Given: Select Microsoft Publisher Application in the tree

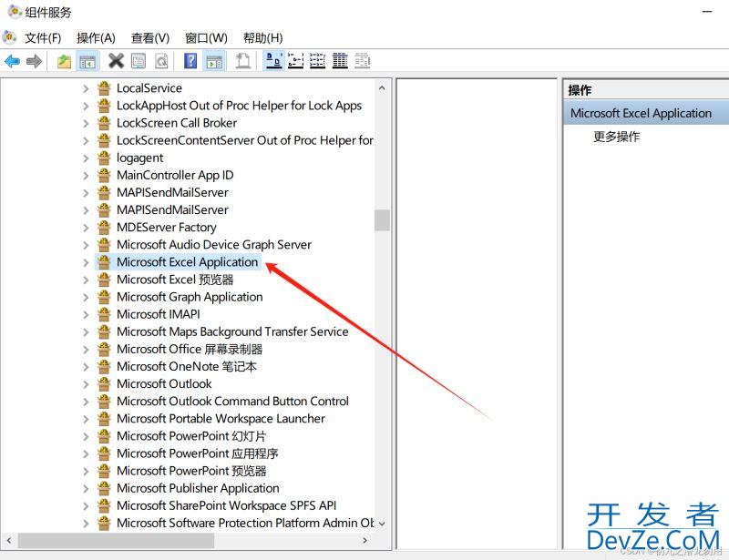Looking at the screenshot, I should click(x=198, y=488).
